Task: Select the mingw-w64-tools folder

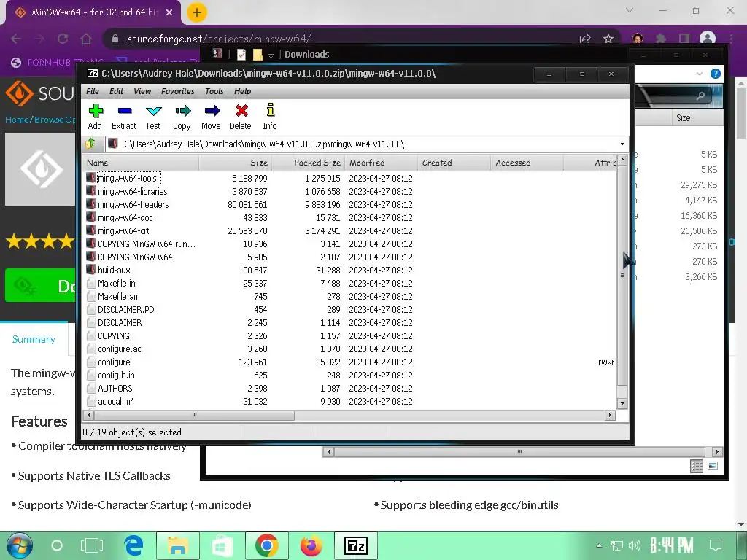Action: point(127,178)
